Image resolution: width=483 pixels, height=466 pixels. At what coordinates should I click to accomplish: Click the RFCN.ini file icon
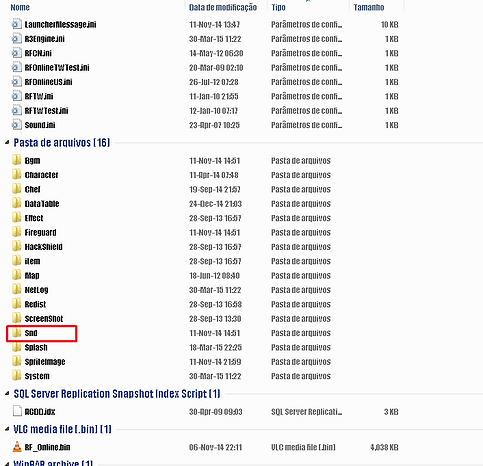[16, 53]
